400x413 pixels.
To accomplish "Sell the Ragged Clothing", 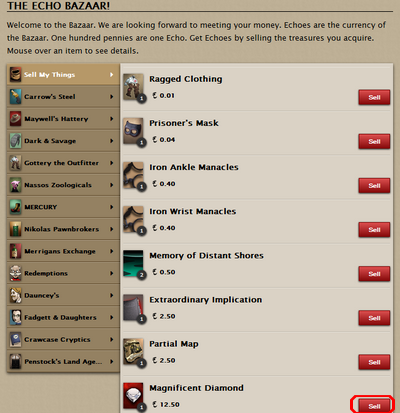I will [x=374, y=97].
